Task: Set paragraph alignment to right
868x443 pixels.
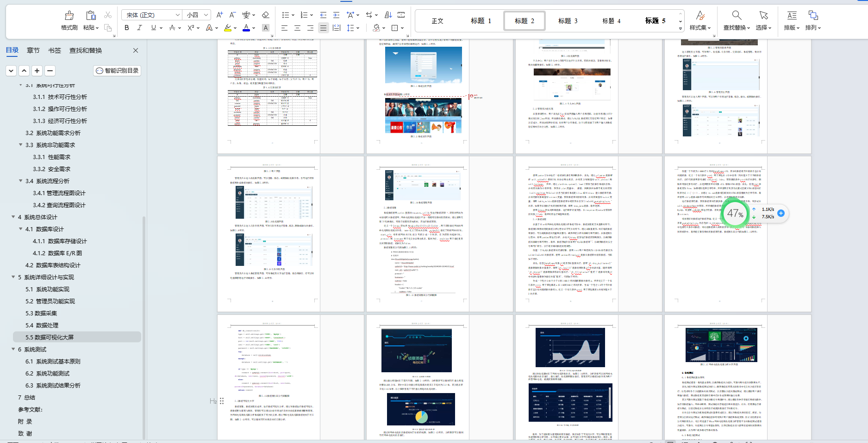Action: coord(310,28)
